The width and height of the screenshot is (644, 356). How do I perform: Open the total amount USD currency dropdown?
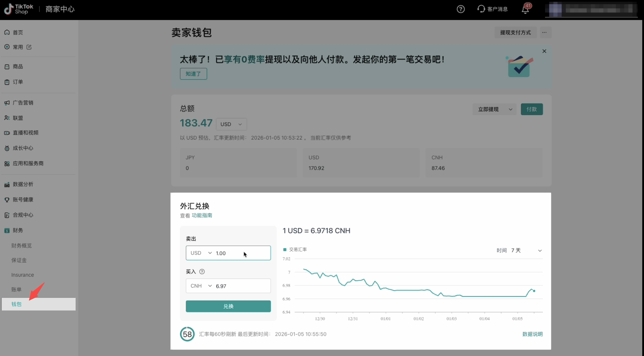231,124
